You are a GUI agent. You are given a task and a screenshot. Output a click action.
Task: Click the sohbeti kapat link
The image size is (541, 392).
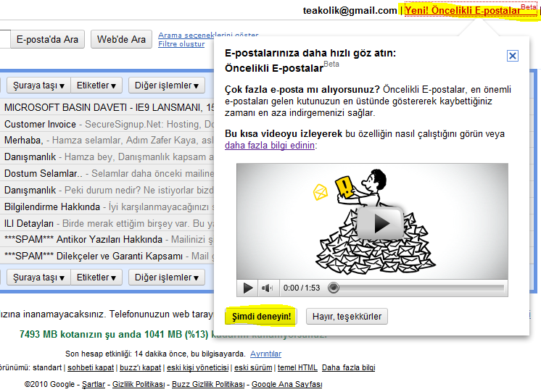[x=91, y=367]
